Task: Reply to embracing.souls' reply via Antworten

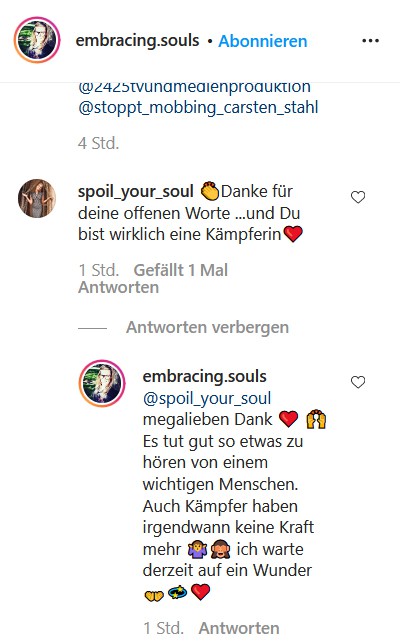Action: coord(239,628)
